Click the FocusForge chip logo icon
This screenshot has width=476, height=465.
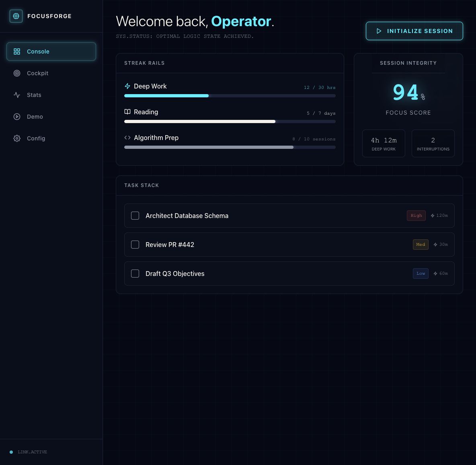[16, 16]
